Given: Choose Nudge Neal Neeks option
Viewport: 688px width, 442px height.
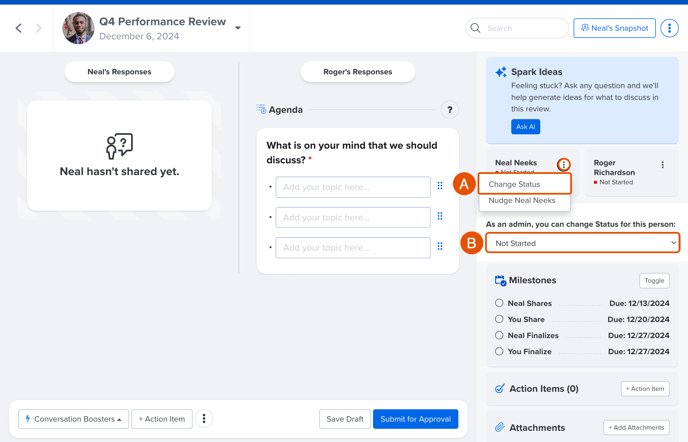Looking at the screenshot, I should 524,201.
